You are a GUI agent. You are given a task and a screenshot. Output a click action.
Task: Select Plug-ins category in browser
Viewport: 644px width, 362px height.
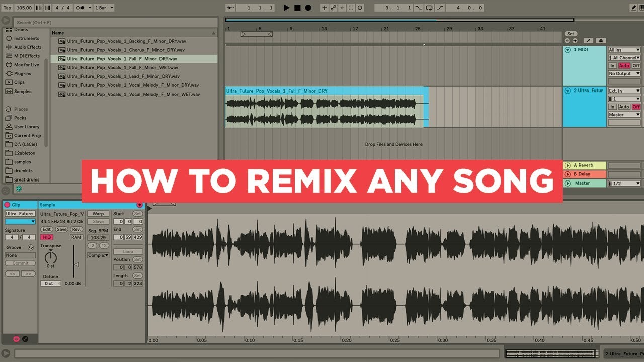pyautogui.click(x=22, y=73)
